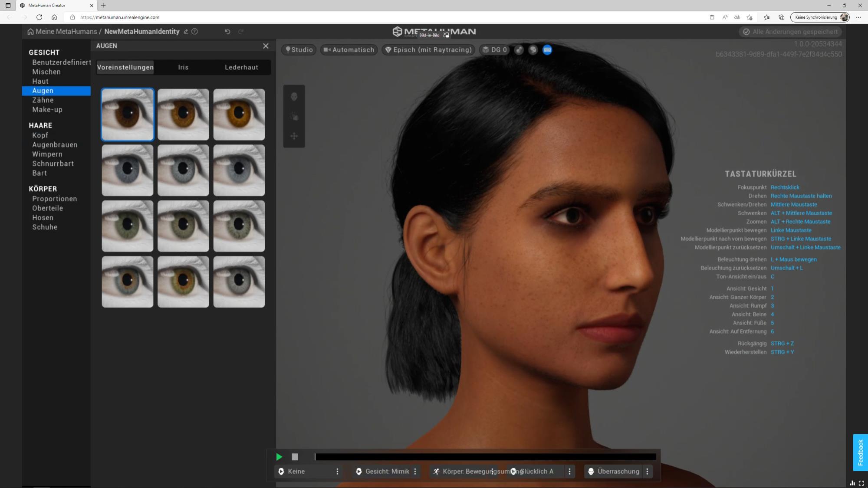Switch to the Lederhaut tab
Screen dimensions: 868x488
pyautogui.click(x=241, y=67)
